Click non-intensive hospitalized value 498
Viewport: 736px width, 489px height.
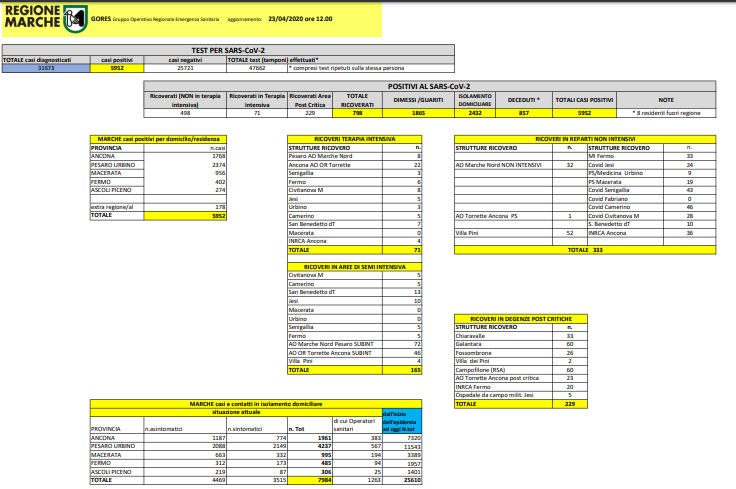185,113
